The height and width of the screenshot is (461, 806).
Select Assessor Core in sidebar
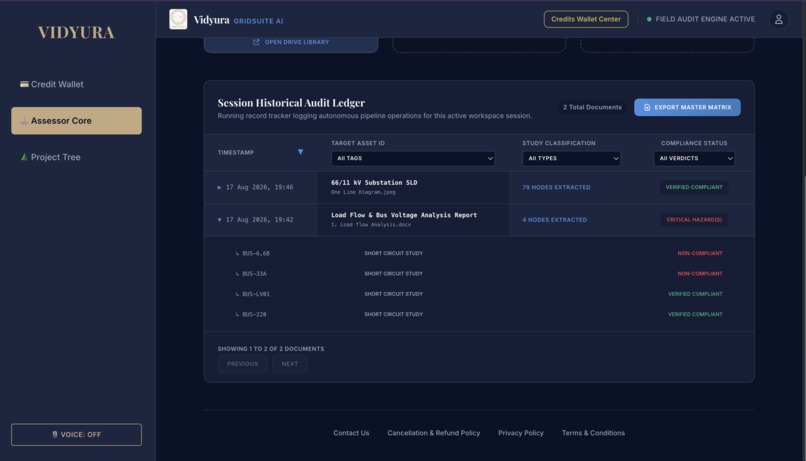pos(76,121)
